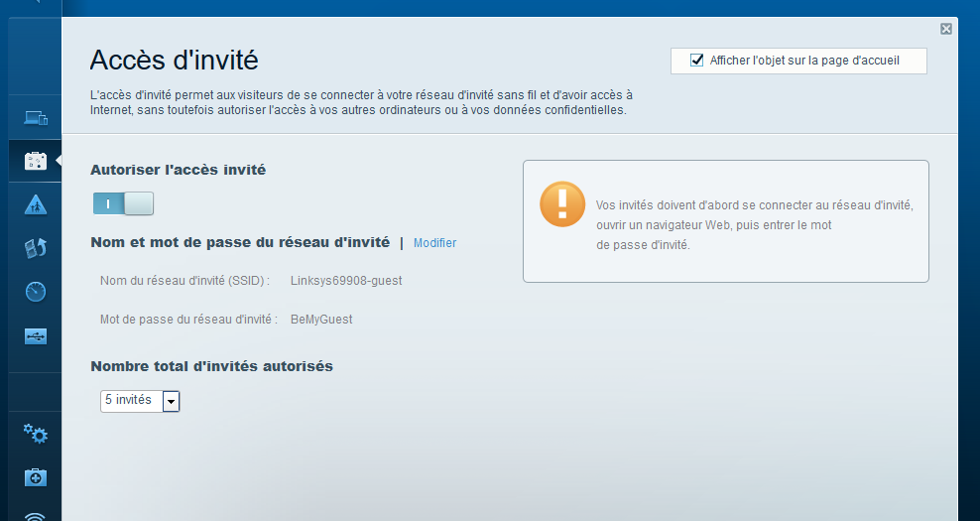The width and height of the screenshot is (980, 521).
Task: Click the guest password 'BeMyGuest'
Action: tap(321, 320)
